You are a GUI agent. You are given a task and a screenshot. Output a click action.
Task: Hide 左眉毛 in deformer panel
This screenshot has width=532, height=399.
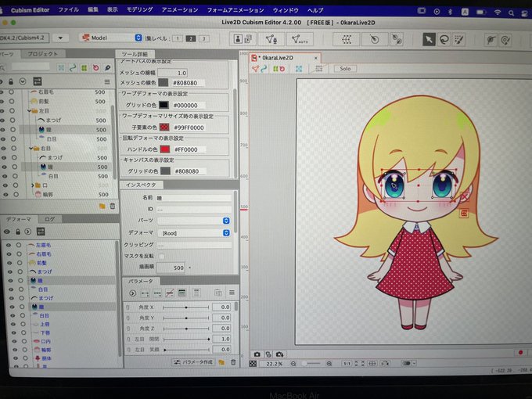pyautogui.click(x=9, y=245)
